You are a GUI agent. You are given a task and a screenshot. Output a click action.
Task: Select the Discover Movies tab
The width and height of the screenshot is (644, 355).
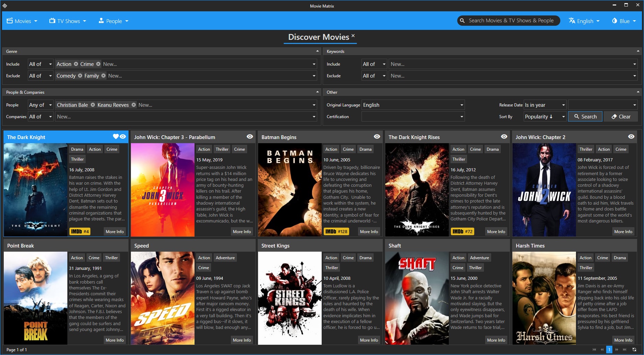pos(318,37)
